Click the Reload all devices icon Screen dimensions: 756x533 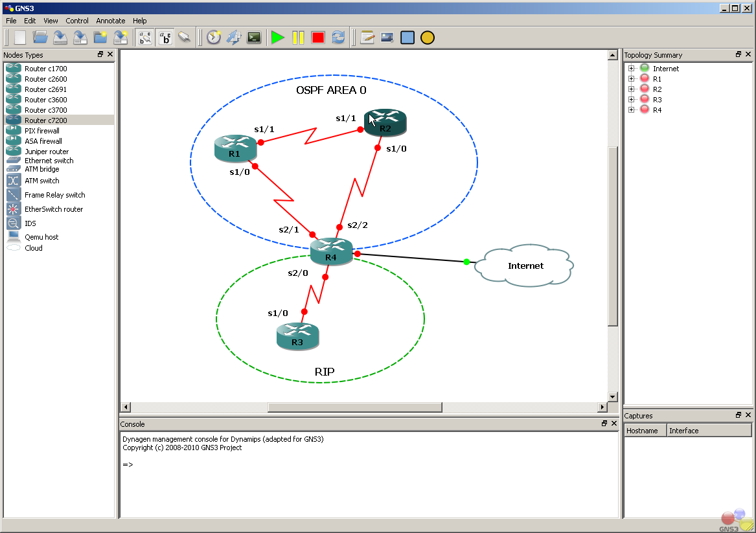click(338, 38)
